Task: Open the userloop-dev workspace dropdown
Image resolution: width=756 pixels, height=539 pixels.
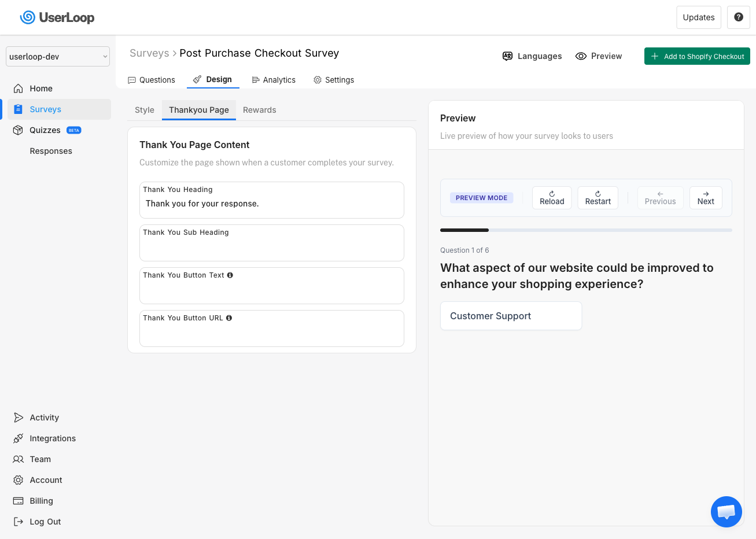Action: [58, 57]
